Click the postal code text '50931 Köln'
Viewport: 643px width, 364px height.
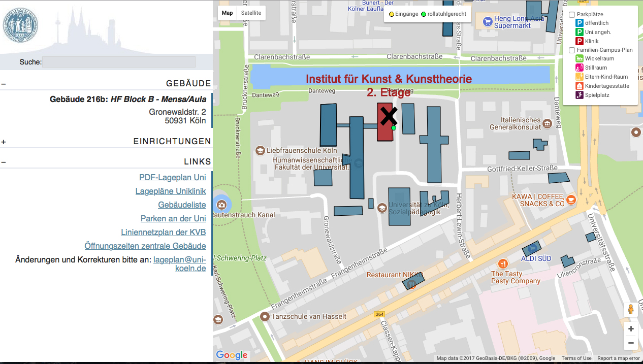(x=185, y=121)
